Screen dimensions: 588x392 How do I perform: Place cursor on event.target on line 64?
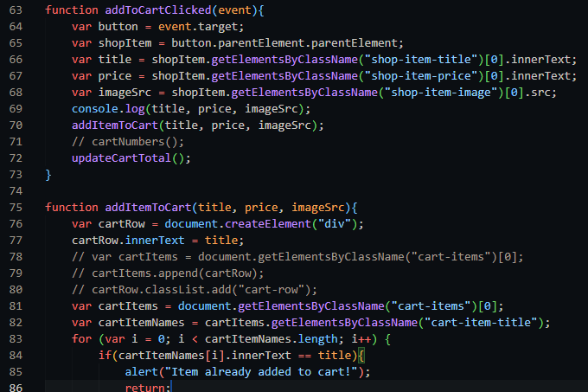[x=198, y=27]
